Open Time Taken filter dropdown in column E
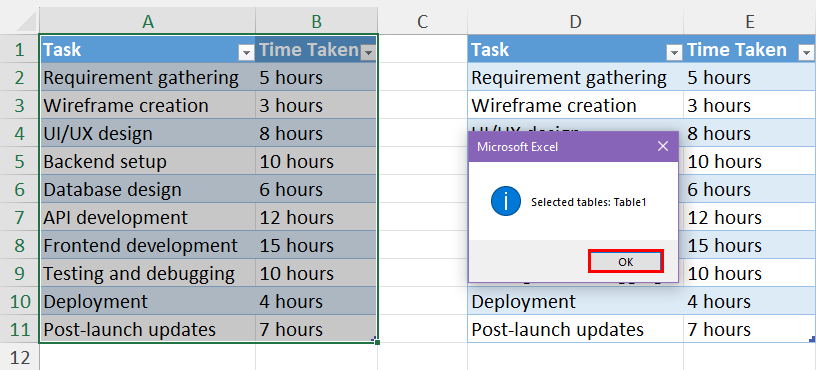Image resolution: width=816 pixels, height=370 pixels. point(806,52)
